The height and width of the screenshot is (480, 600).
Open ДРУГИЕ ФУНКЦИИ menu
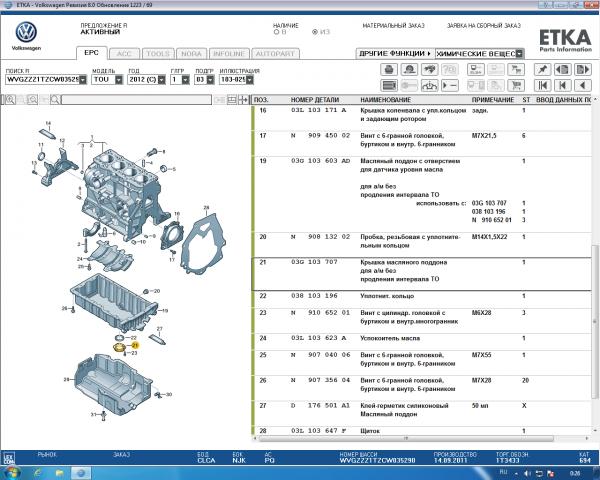click(395, 54)
